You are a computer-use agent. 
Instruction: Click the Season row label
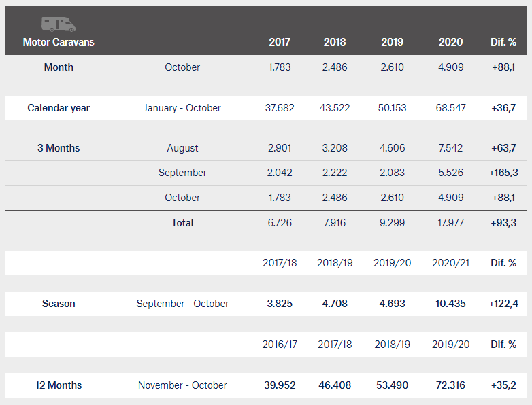click(59, 304)
